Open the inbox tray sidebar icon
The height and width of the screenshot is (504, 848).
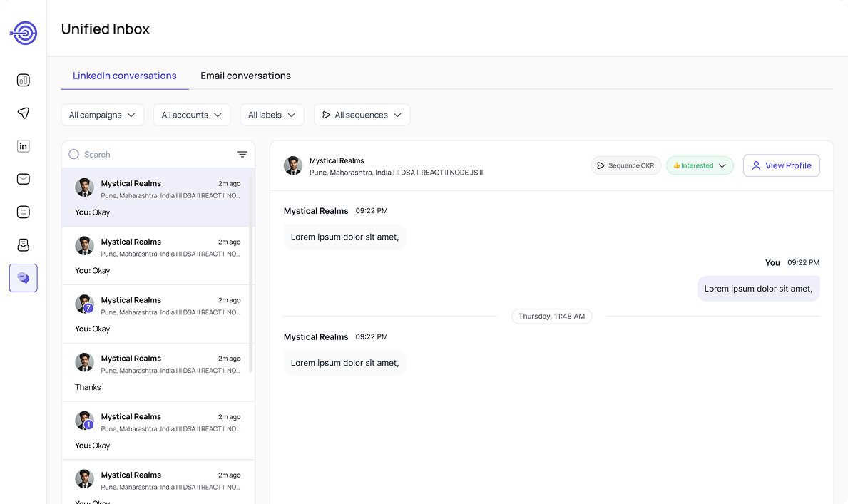click(24, 245)
